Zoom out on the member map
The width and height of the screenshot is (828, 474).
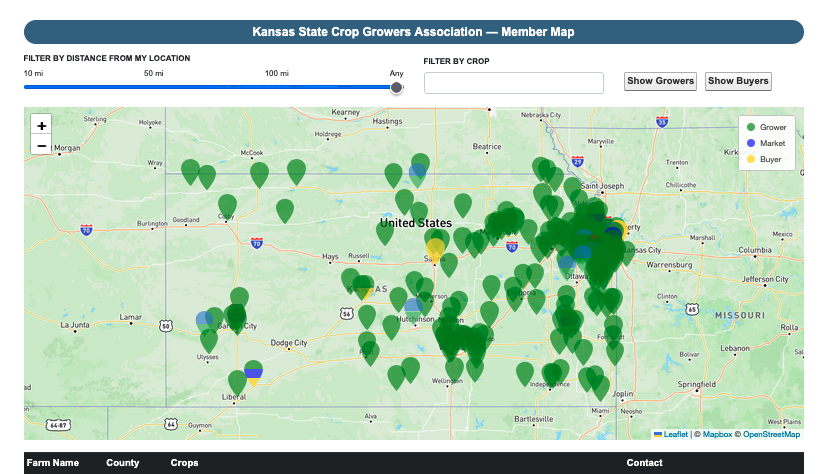point(41,145)
